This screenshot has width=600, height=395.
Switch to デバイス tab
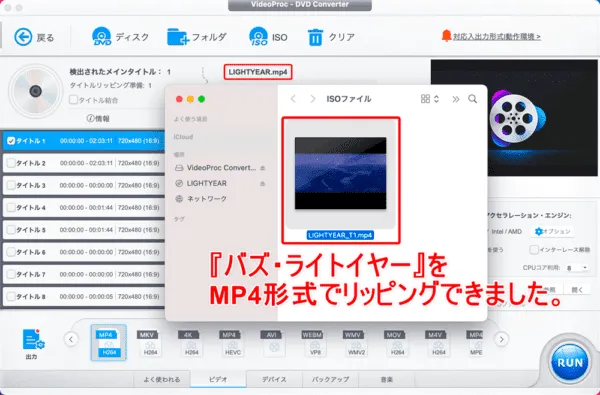point(274,379)
